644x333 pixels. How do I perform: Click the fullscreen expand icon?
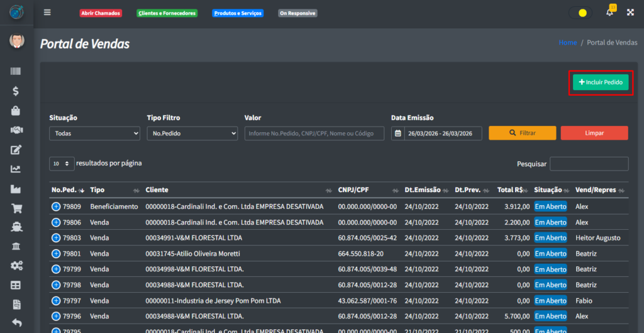pos(630,13)
